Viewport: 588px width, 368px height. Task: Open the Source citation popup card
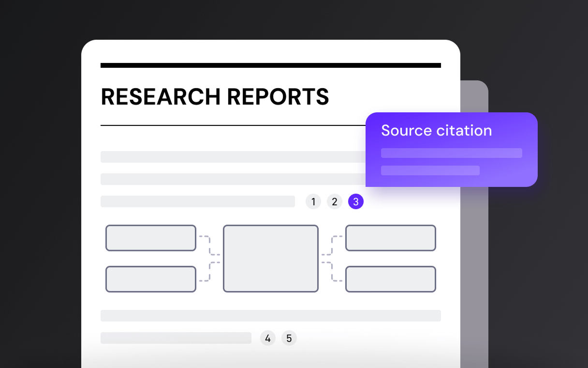coord(452,150)
